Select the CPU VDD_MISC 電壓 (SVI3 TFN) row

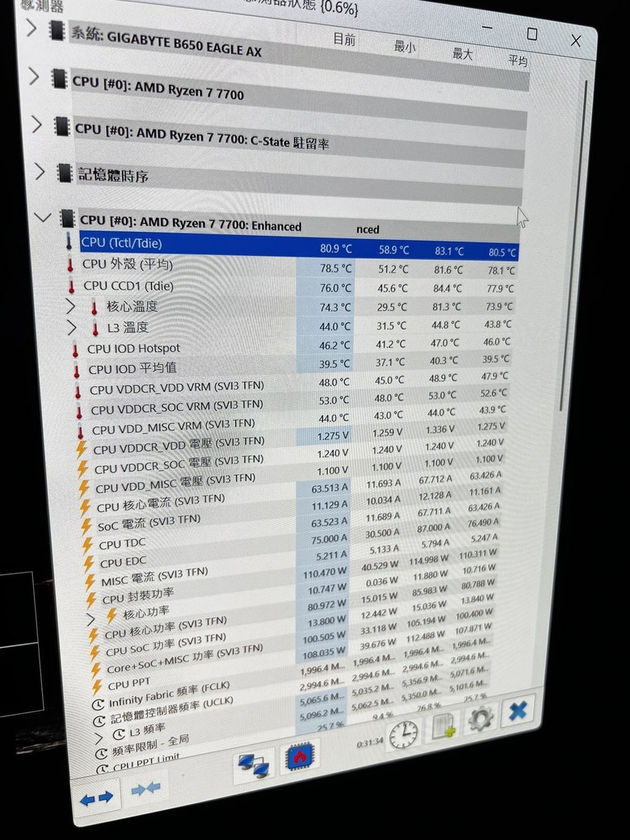coord(290,476)
